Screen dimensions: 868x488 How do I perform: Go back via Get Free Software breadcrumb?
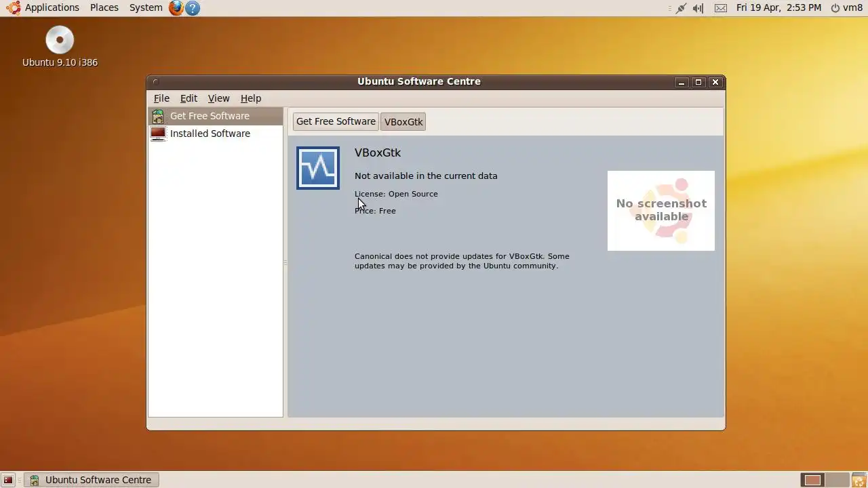pos(336,121)
